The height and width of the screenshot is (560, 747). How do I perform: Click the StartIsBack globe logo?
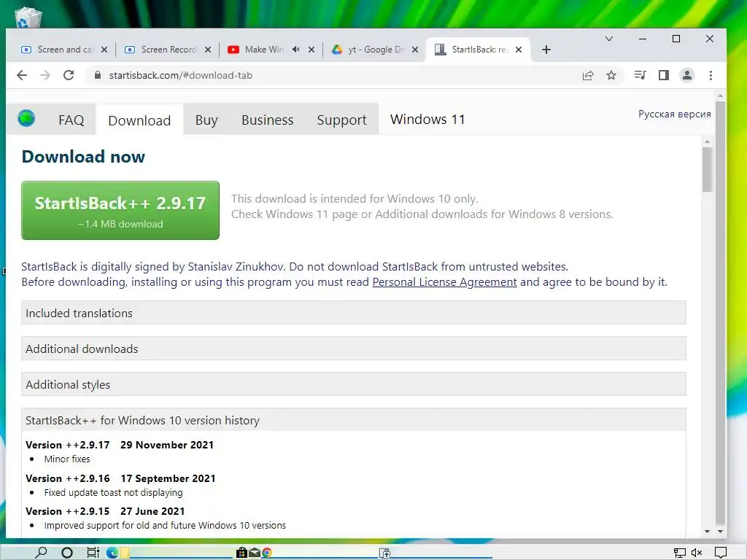26,118
